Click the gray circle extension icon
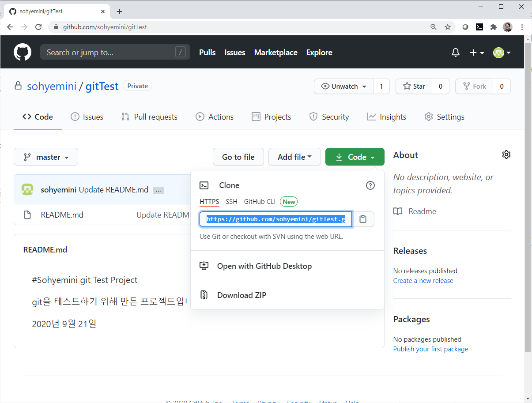Screen dimensions: 532x403 click(465, 27)
